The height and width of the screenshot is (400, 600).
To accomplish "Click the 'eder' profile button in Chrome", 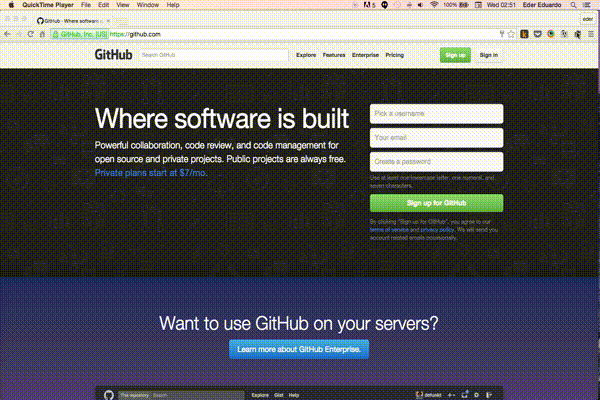I will coord(588,19).
